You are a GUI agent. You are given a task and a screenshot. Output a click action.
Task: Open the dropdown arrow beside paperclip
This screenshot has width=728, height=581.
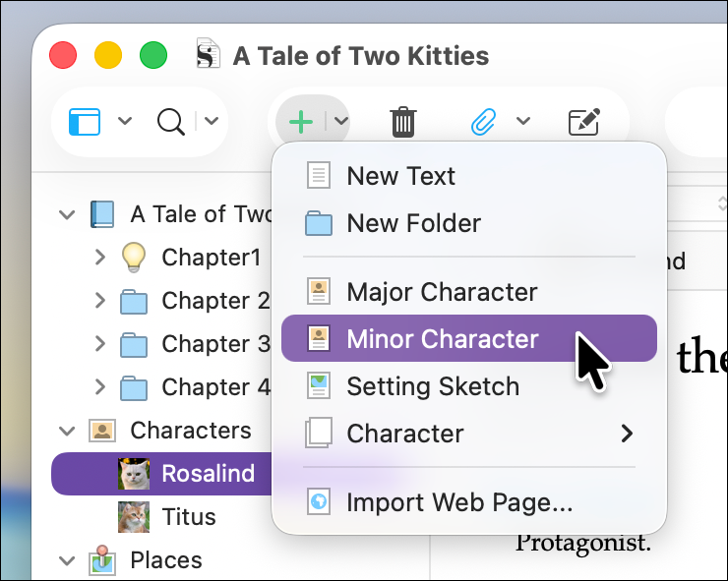[x=523, y=122]
